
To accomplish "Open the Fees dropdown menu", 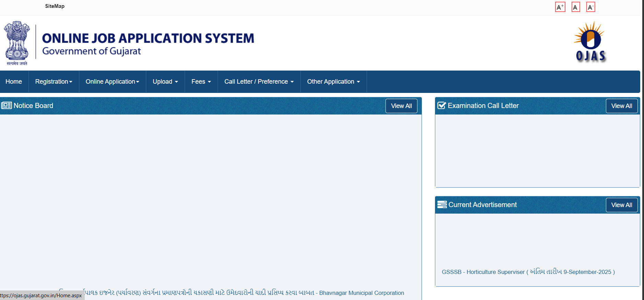I will click(x=201, y=82).
